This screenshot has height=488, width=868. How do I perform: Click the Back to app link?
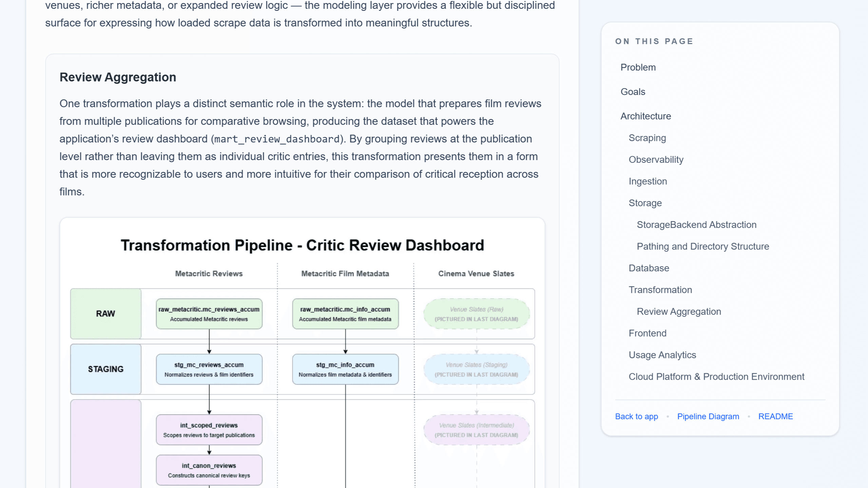(636, 416)
